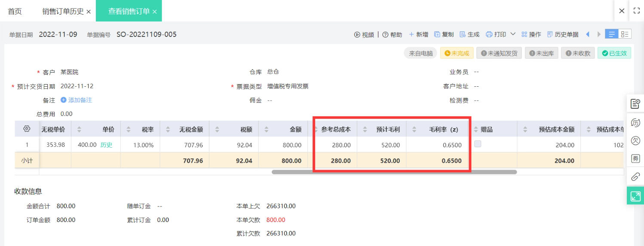The image size is (644, 246).
Task: Tick the 赠品 checkbox in row 1
Action: click(x=477, y=145)
